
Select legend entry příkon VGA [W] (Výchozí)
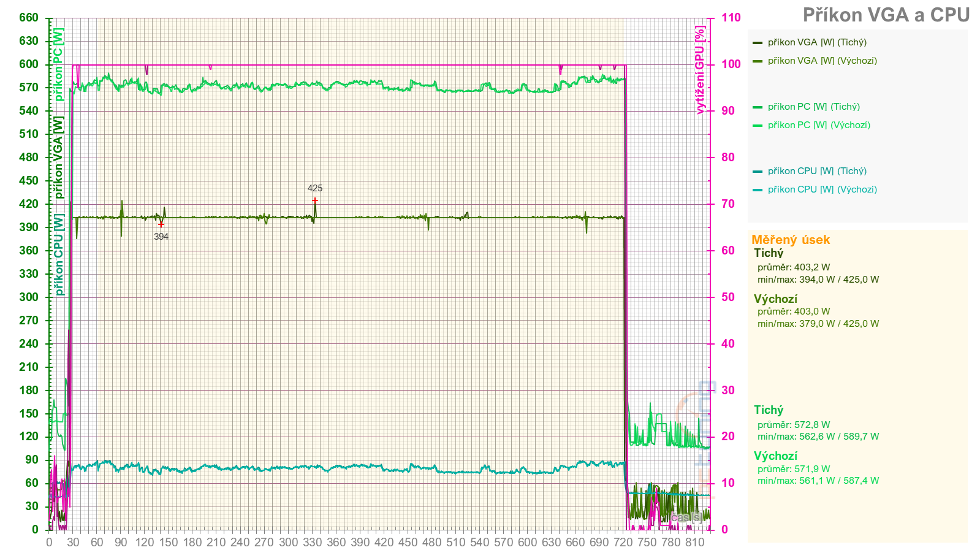pyautogui.click(x=822, y=61)
